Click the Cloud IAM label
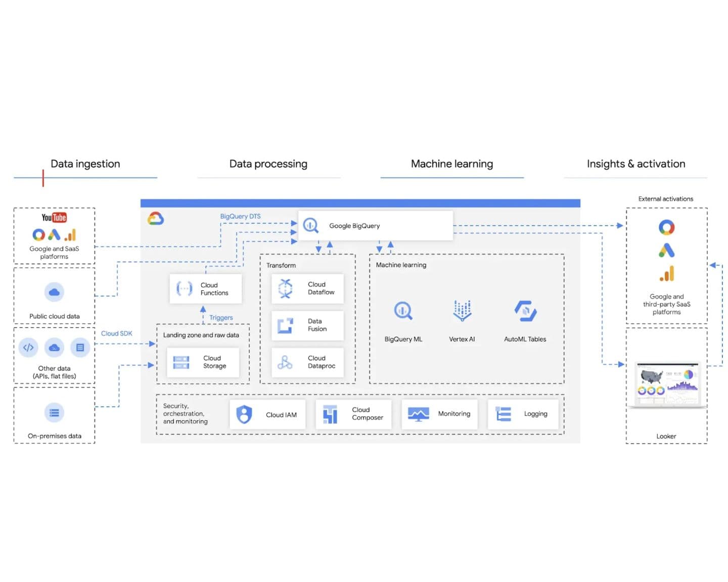 click(x=282, y=415)
